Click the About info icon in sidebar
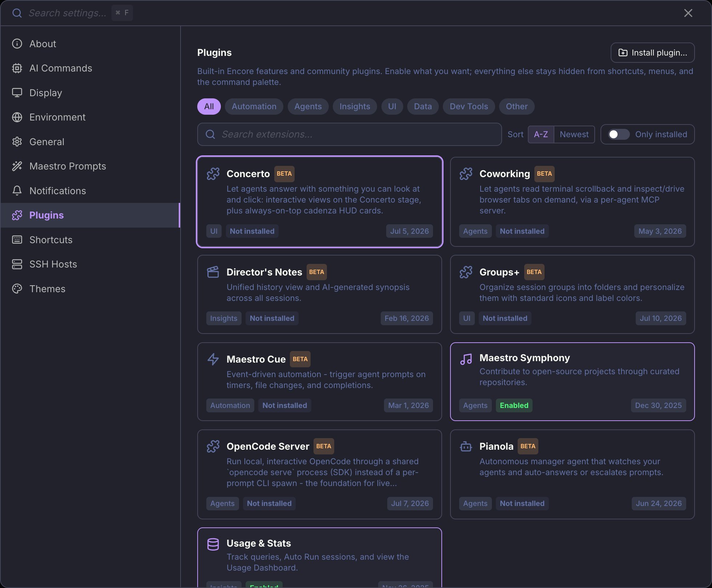The width and height of the screenshot is (712, 588). [17, 44]
